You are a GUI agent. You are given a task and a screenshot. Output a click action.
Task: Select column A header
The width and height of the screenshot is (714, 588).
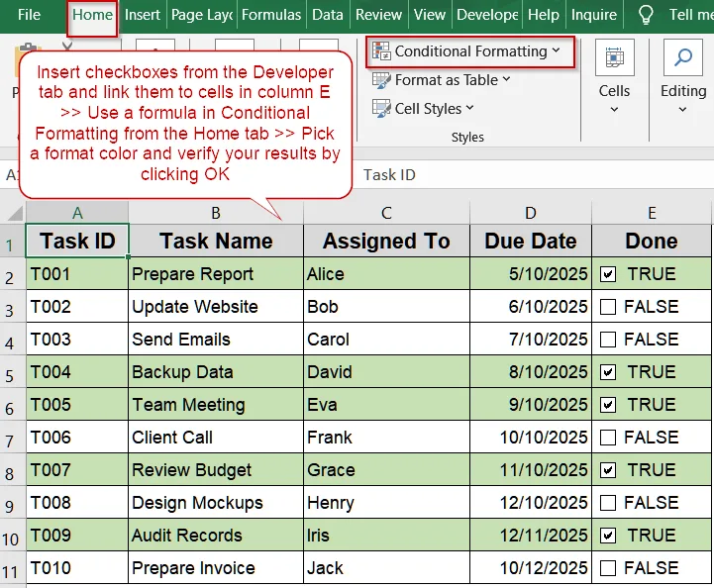(x=77, y=213)
